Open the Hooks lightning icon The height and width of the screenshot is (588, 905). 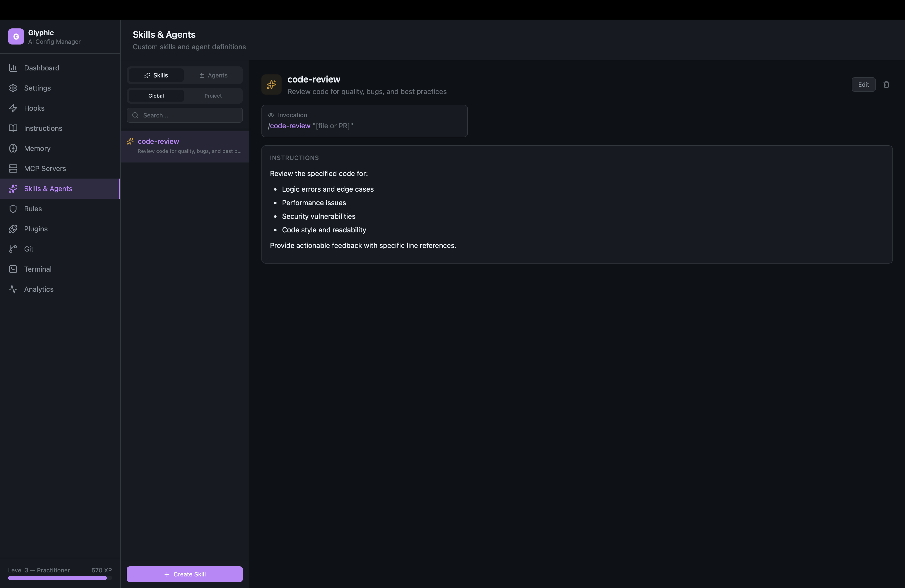coord(13,108)
